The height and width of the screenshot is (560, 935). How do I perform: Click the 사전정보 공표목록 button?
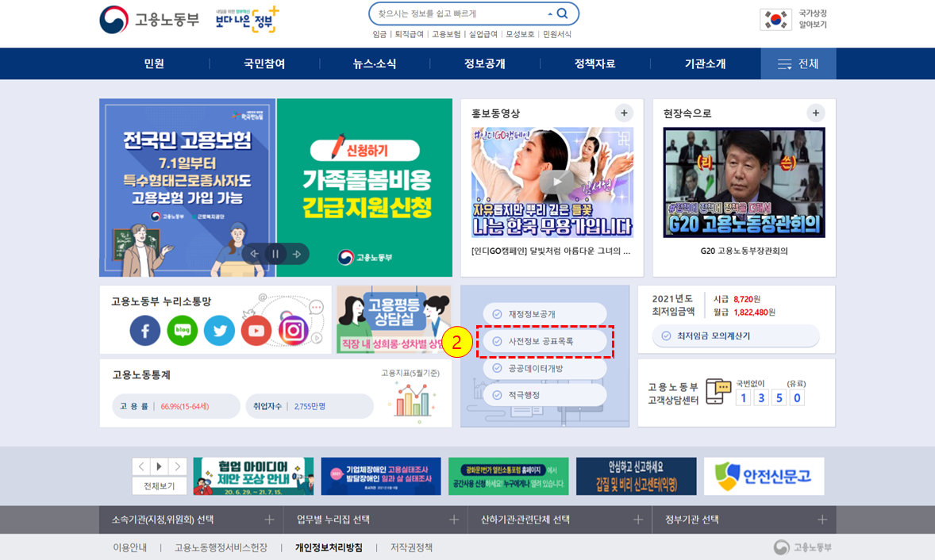click(544, 341)
